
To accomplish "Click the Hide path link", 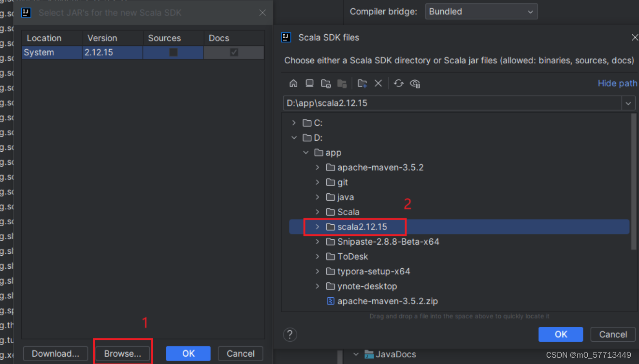I will coord(618,83).
